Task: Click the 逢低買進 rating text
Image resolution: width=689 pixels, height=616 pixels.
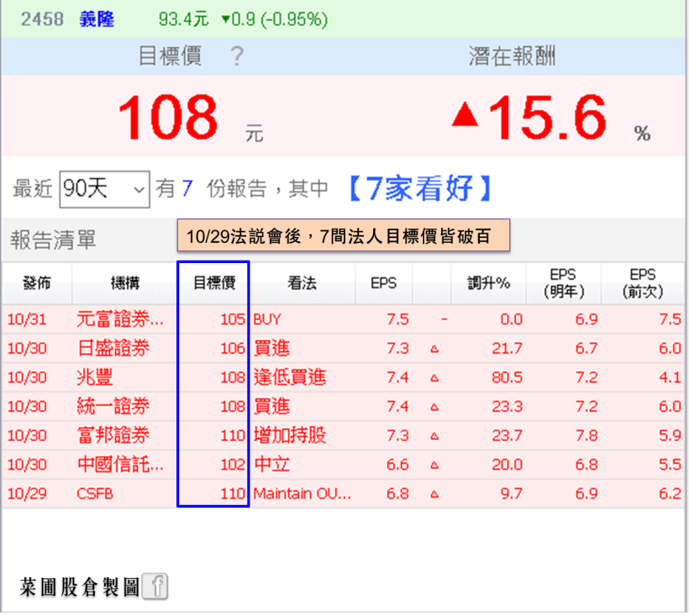Action: [x=290, y=377]
